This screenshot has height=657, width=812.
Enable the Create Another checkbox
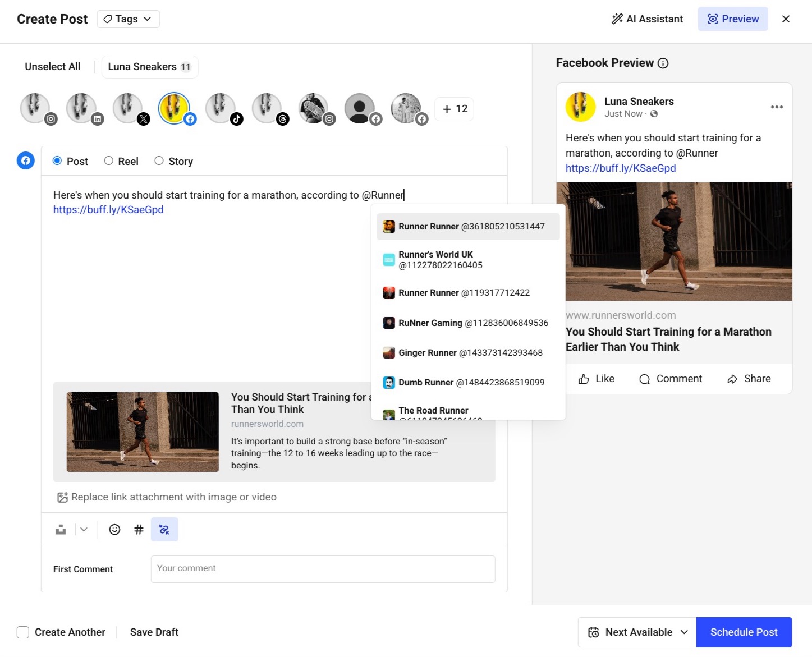coord(23,632)
